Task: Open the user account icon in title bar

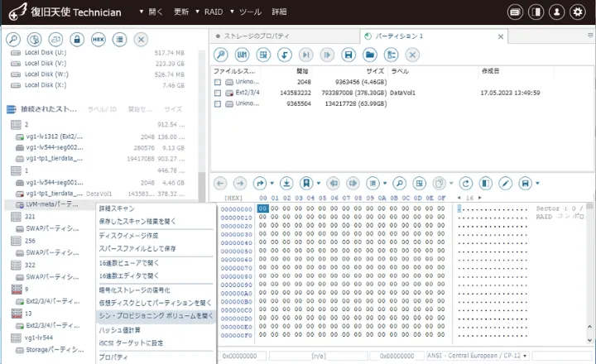Action: tap(557, 12)
